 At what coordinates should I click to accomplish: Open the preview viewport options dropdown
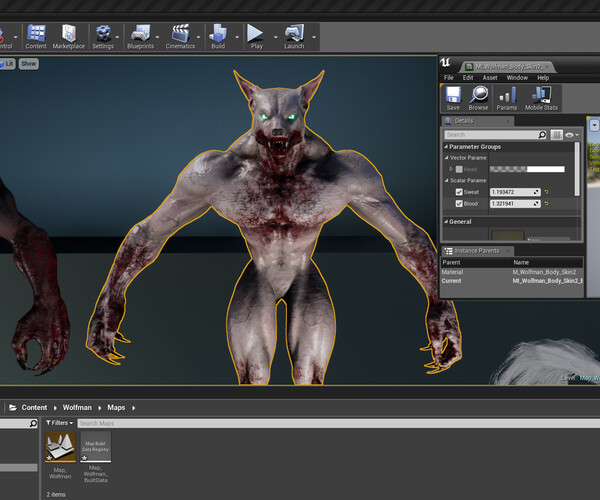[594, 125]
